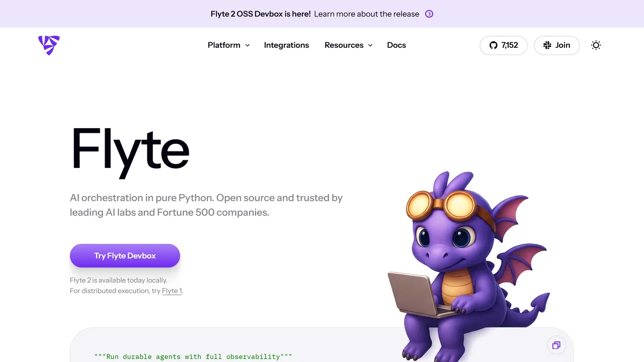This screenshot has width=644, height=362.
Task: Click 'Flyte 2 OSS Devbox is here!' text
Action: [x=261, y=14]
